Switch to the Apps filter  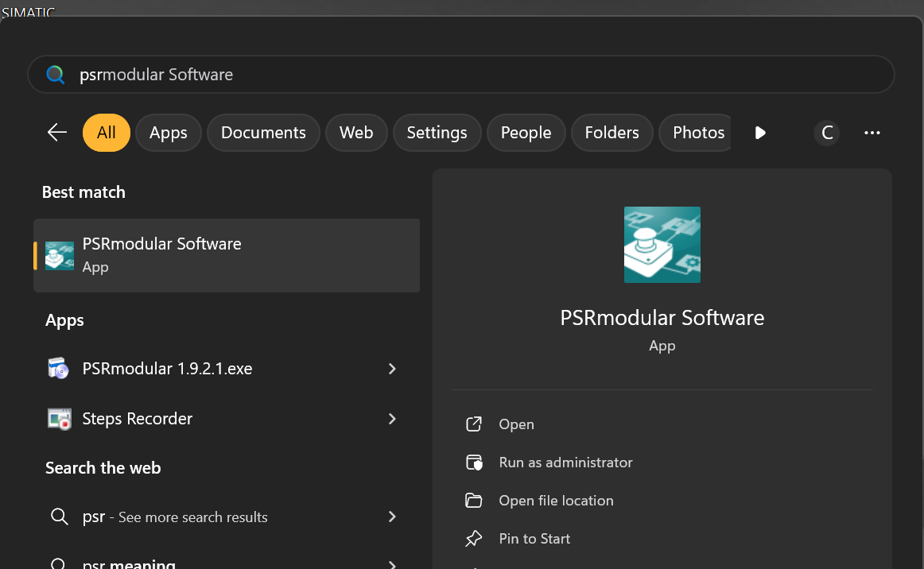168,133
